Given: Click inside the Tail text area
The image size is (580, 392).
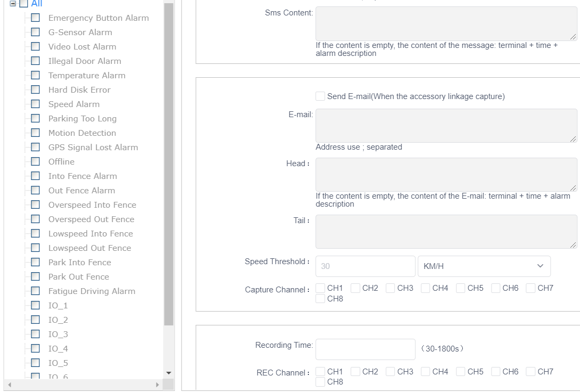Looking at the screenshot, I should click(446, 232).
